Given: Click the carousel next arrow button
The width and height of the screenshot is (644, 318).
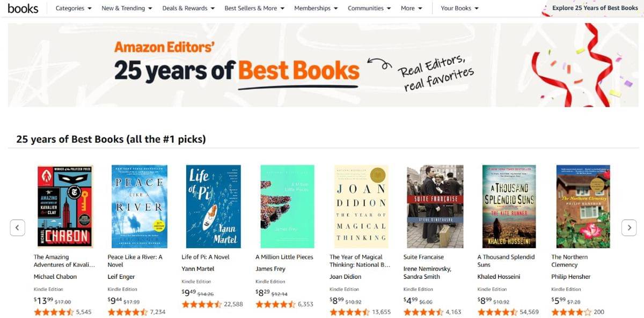Looking at the screenshot, I should point(629,227).
